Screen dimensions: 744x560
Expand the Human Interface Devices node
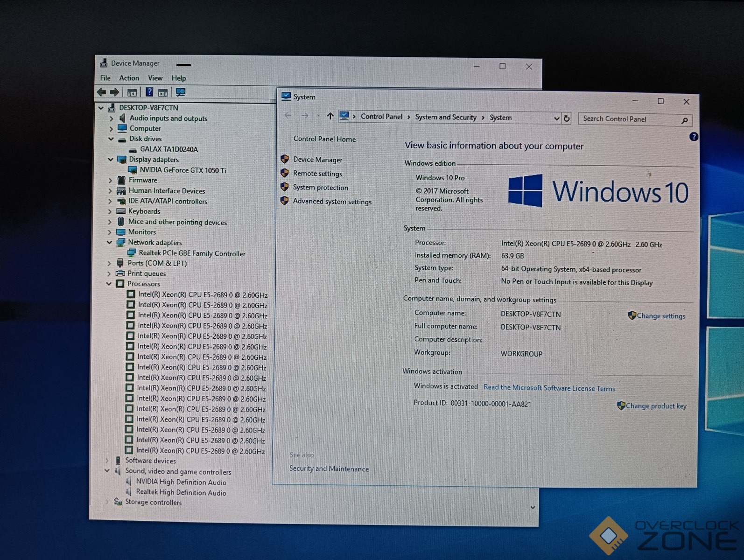pos(110,191)
